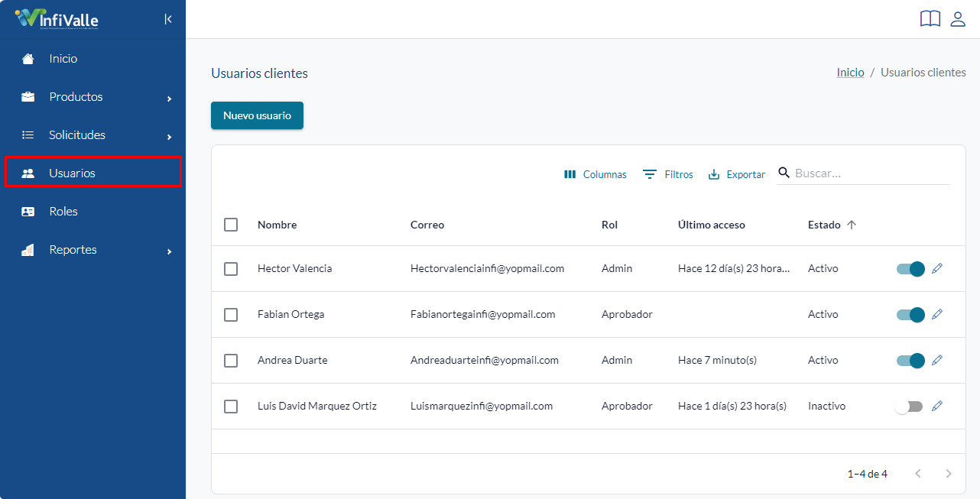This screenshot has height=499, width=980.
Task: Activate Luis David Marquez Ortiz toggle
Action: (x=909, y=407)
